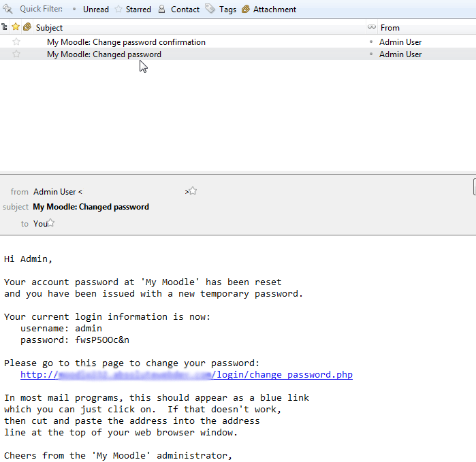Click Admin User sender in second row
The height and width of the screenshot is (462, 476).
[400, 54]
